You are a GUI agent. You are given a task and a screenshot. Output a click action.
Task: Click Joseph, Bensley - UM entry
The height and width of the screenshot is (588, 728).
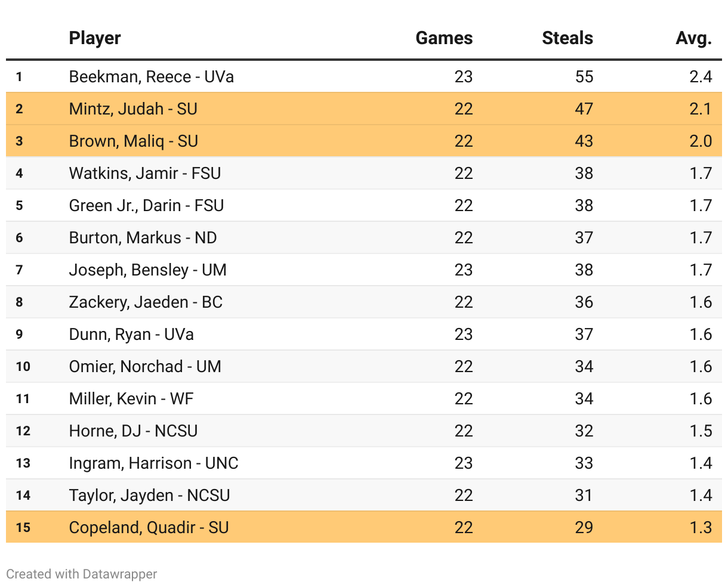click(148, 270)
